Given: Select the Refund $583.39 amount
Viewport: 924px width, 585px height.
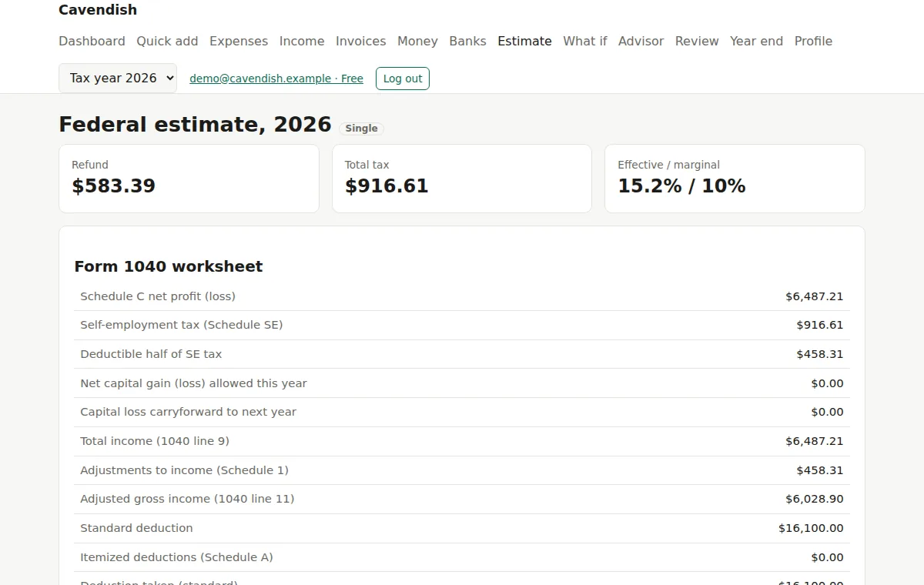Looking at the screenshot, I should (x=113, y=186).
